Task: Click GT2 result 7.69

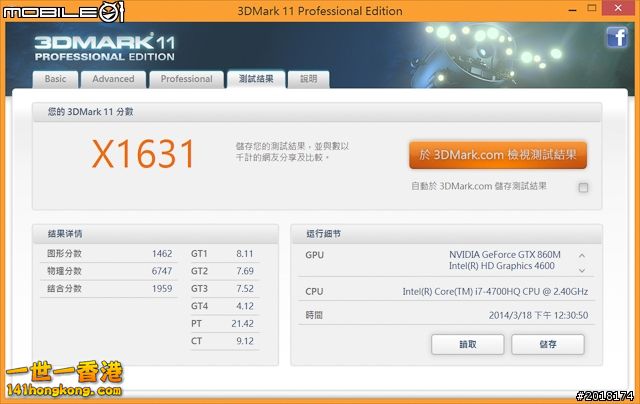Action: coord(245,271)
